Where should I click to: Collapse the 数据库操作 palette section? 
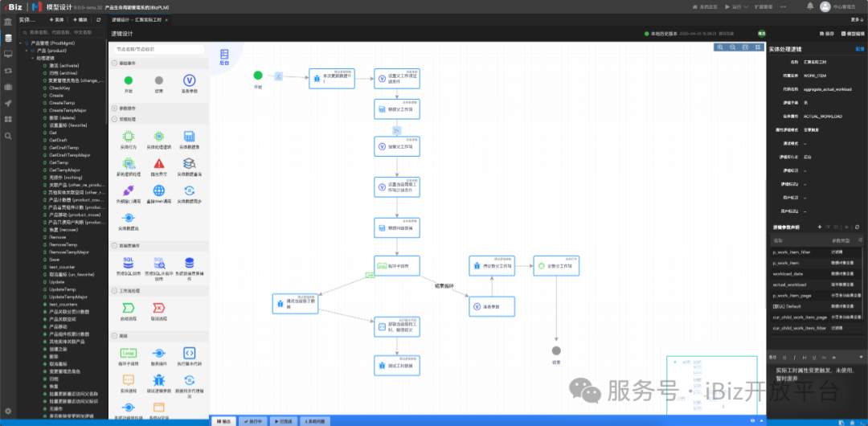(115, 245)
